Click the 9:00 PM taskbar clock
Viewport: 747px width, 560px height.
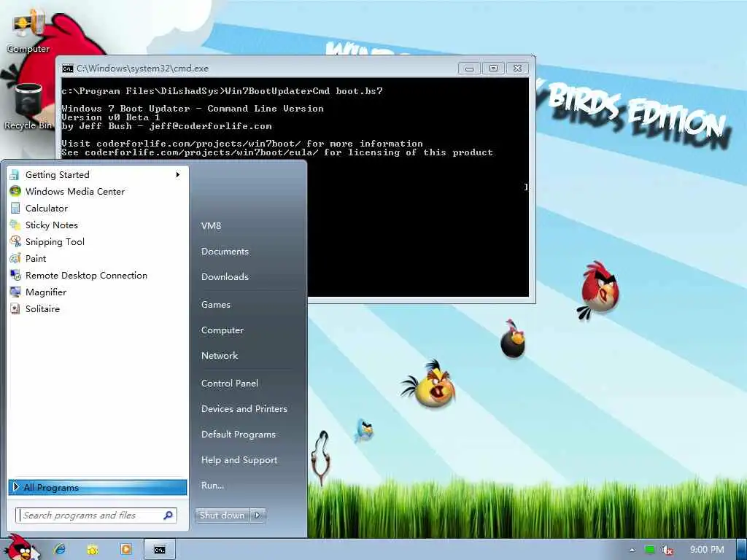[707, 550]
